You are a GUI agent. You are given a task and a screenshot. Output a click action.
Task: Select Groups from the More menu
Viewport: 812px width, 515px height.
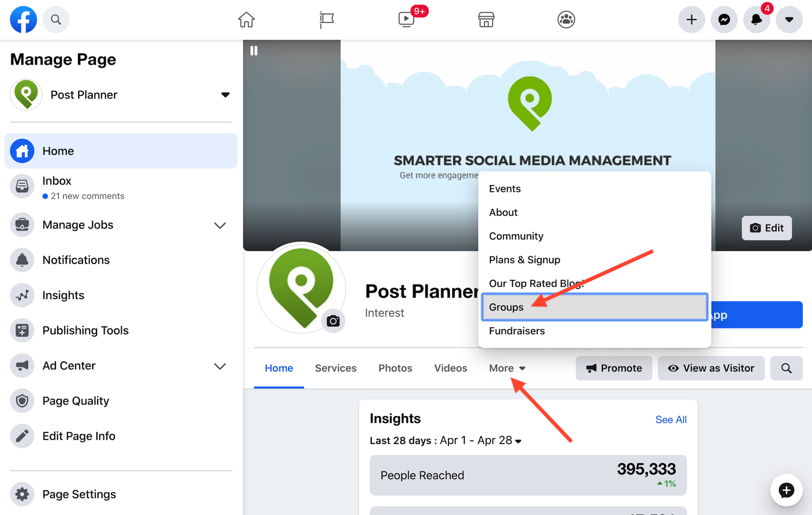click(506, 307)
